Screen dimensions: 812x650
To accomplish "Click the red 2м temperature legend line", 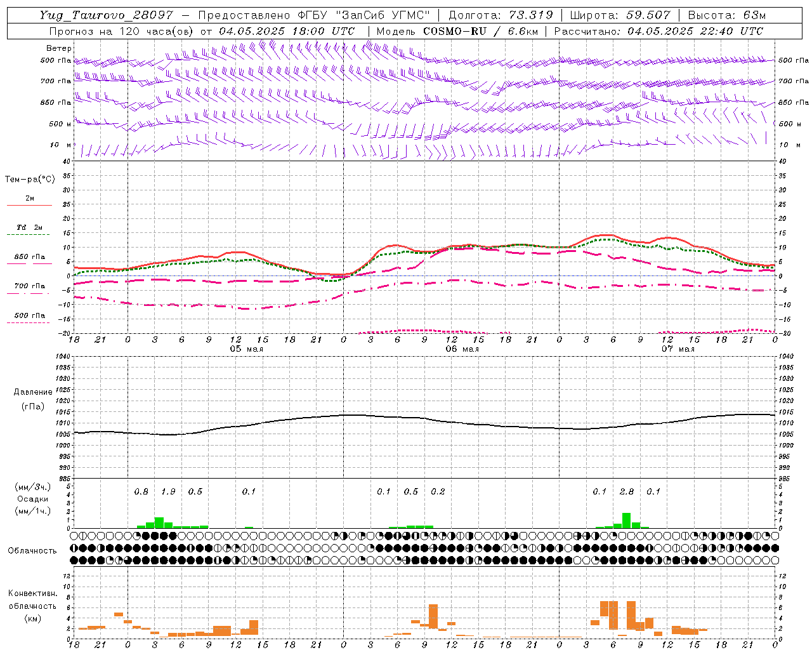I will click(30, 205).
